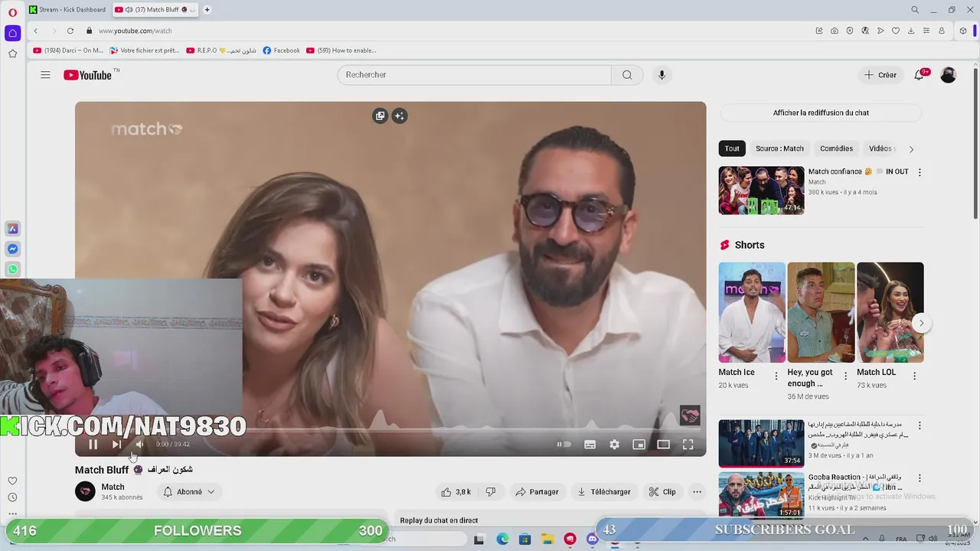Open options menu for Match Ice short
The image size is (980, 551).
776,376
